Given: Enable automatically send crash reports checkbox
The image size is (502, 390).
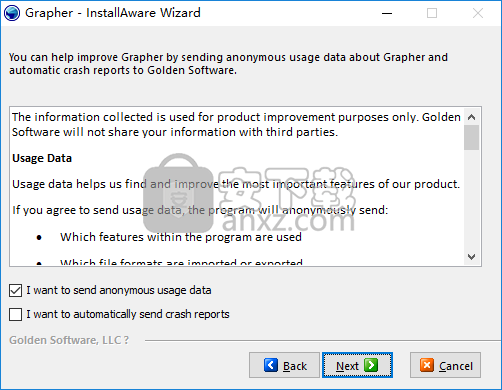Looking at the screenshot, I should (16, 314).
